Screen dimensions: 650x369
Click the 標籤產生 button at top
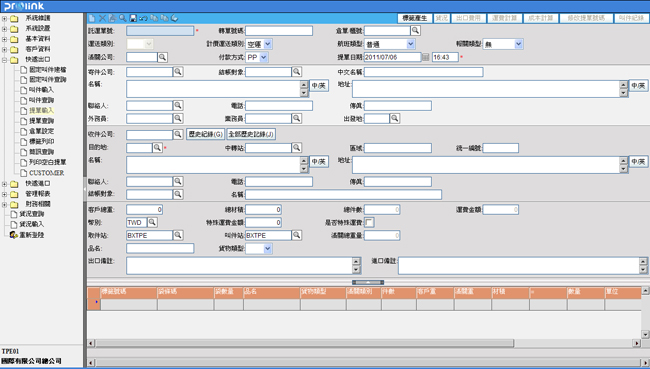[x=415, y=18]
